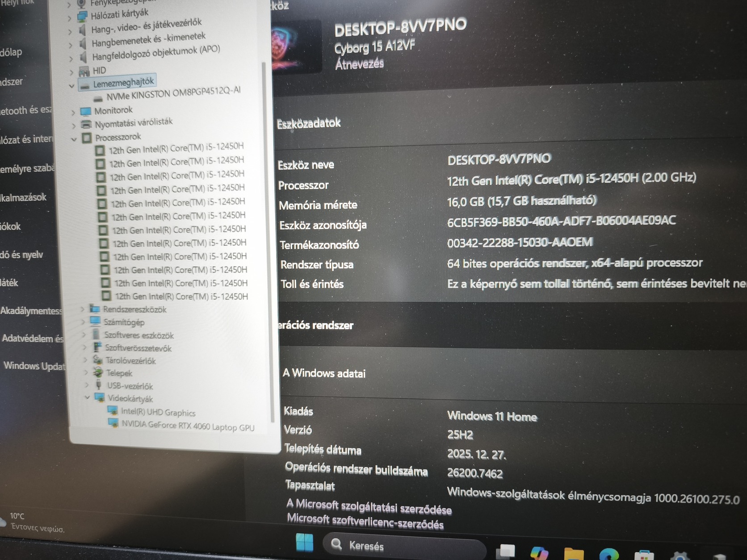Click the Számítógép computer icon
Image resolution: width=747 pixels, height=560 pixels.
[x=95, y=322]
